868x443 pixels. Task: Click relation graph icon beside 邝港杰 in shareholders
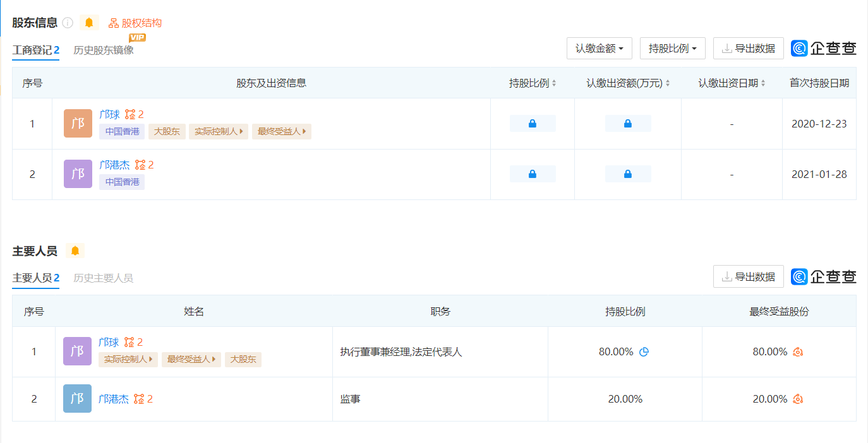(x=140, y=165)
